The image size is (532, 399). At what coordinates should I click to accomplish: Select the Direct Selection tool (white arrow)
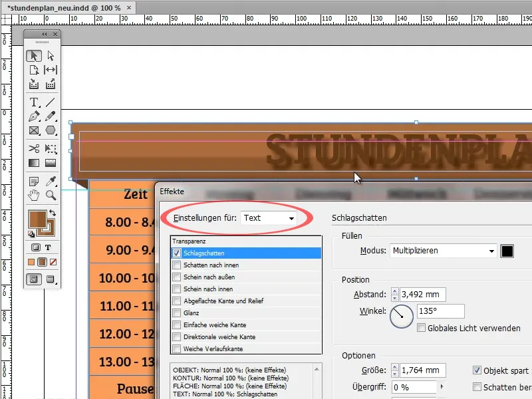[51, 56]
